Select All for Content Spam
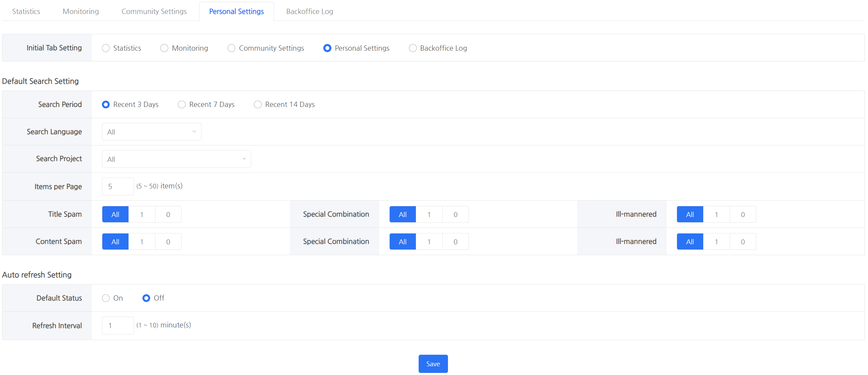868x375 pixels. click(115, 242)
